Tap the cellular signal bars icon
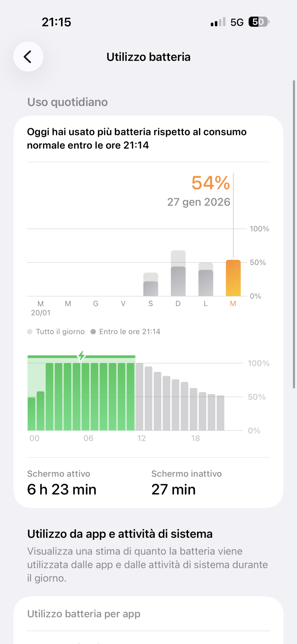The height and width of the screenshot is (644, 297). tap(218, 22)
